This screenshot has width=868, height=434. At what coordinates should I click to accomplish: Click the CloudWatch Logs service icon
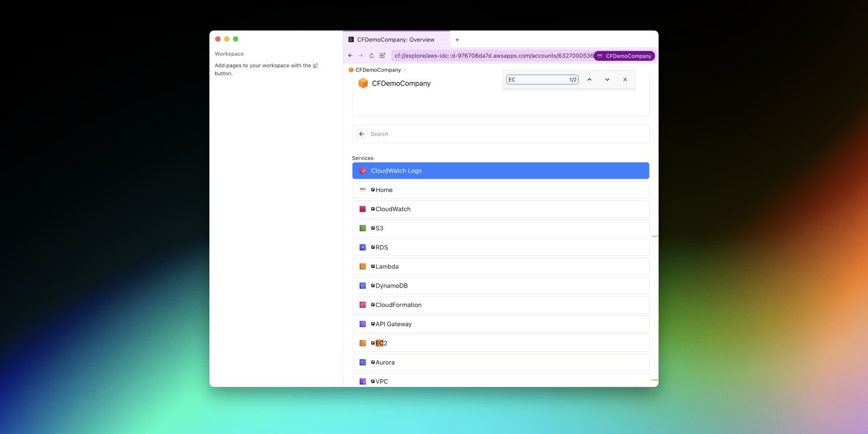pyautogui.click(x=362, y=171)
